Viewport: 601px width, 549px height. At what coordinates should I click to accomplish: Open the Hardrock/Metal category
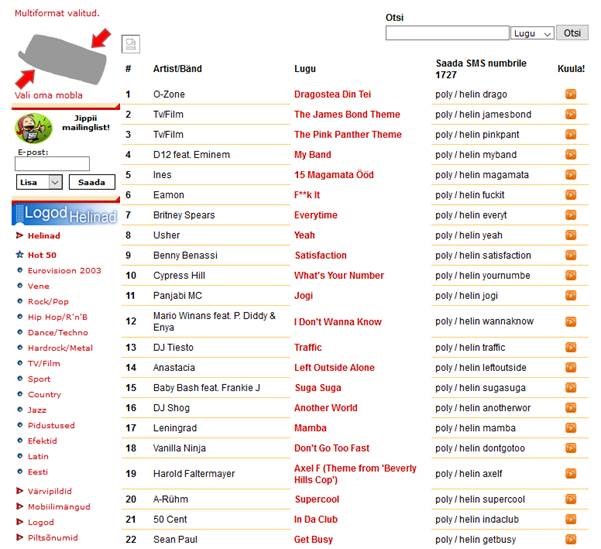coord(60,348)
